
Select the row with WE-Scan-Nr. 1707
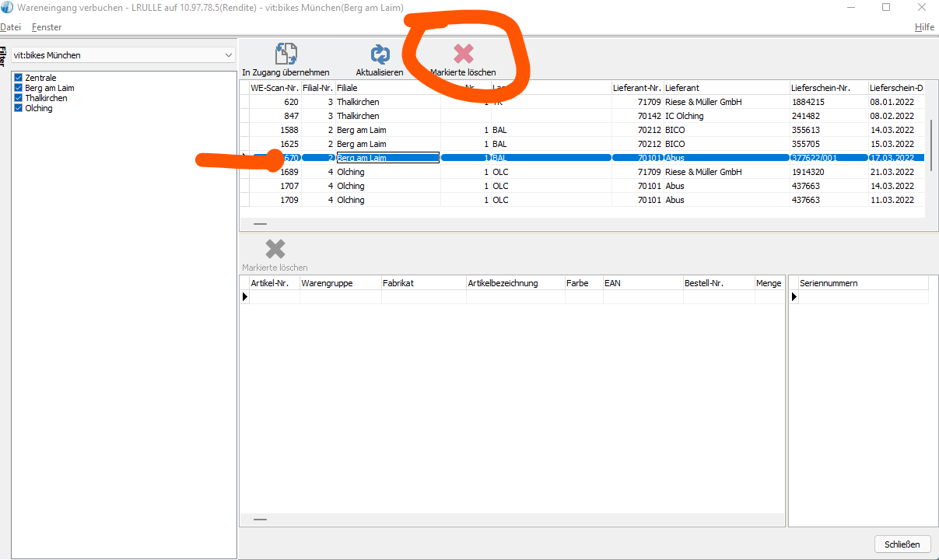[582, 186]
